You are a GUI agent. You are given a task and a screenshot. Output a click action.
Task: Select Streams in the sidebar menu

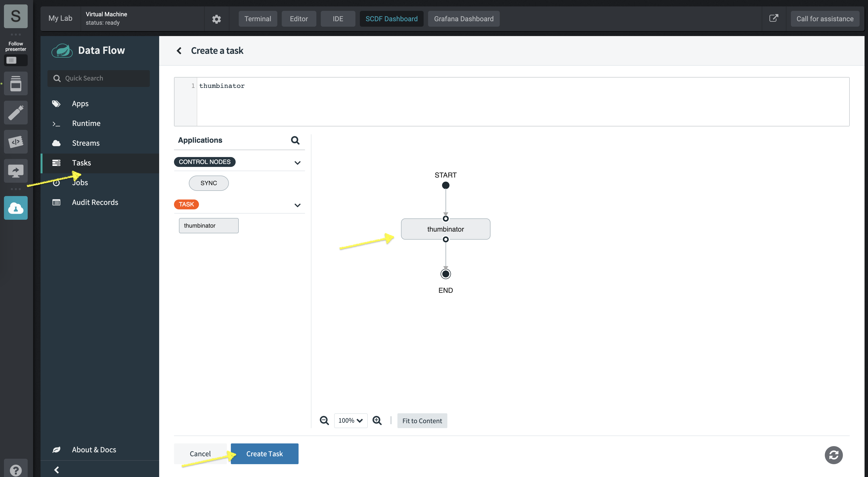86,143
